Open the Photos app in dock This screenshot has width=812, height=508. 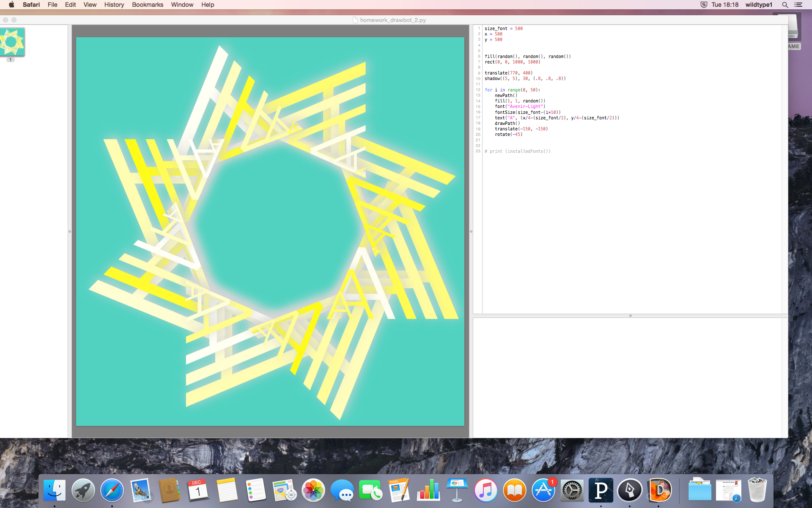(313, 490)
